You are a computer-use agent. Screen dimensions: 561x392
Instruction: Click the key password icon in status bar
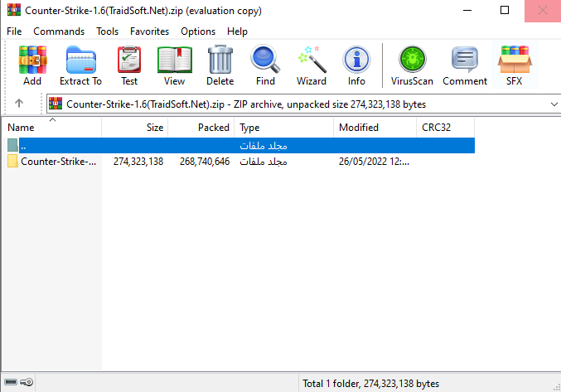[27, 382]
